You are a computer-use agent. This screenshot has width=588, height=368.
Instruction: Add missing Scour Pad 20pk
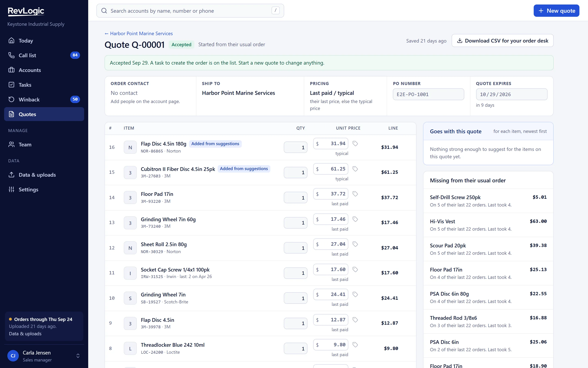488,249
